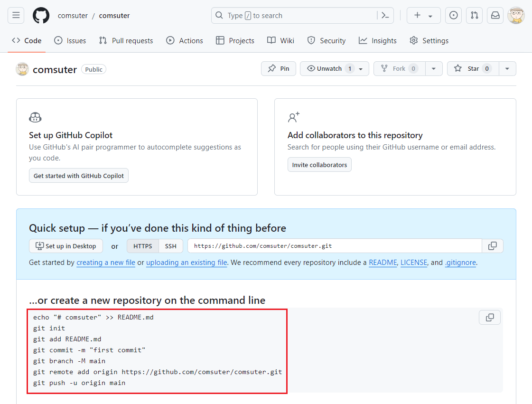
Task: Click the 'git init' command line
Action: point(49,329)
